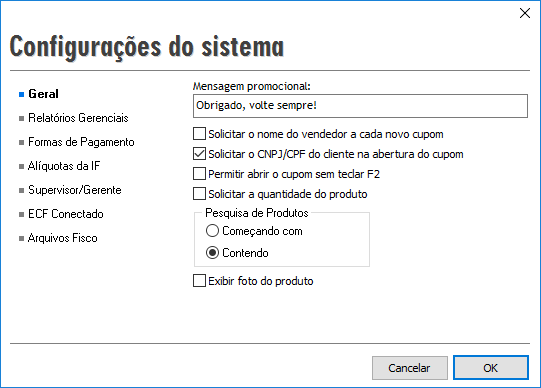Go to Formas de Pagamento section
The width and height of the screenshot is (541, 388).
tap(81, 142)
